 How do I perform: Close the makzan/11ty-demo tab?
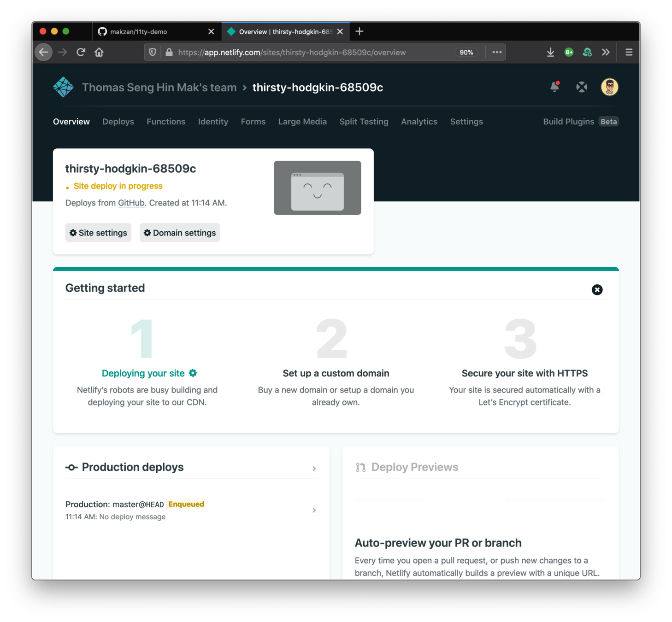tap(211, 31)
